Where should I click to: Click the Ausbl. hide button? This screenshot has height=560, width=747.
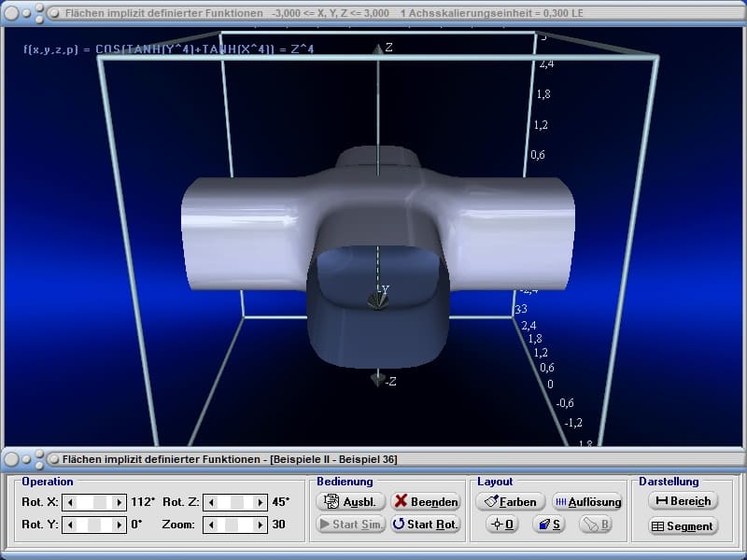350,501
